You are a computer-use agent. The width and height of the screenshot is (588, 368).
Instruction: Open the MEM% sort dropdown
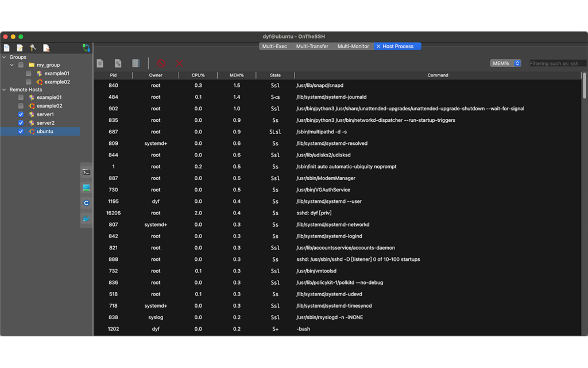pyautogui.click(x=505, y=63)
